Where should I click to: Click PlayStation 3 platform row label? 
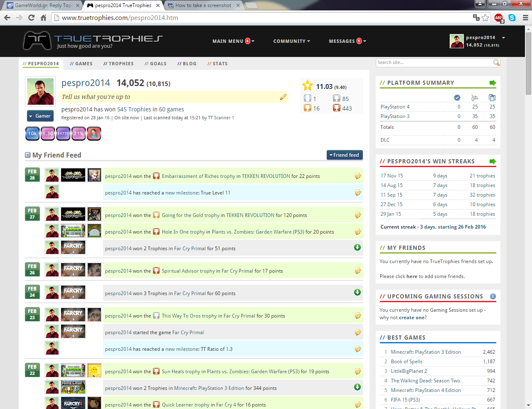(395, 116)
